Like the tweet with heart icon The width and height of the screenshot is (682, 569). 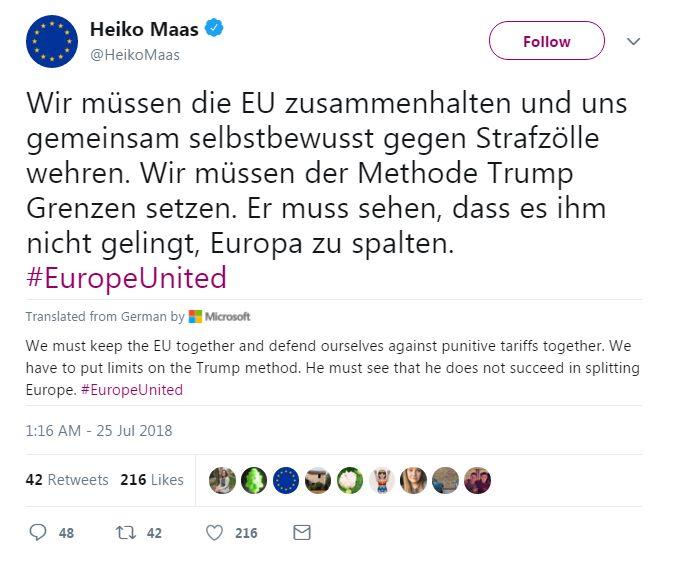click(214, 532)
